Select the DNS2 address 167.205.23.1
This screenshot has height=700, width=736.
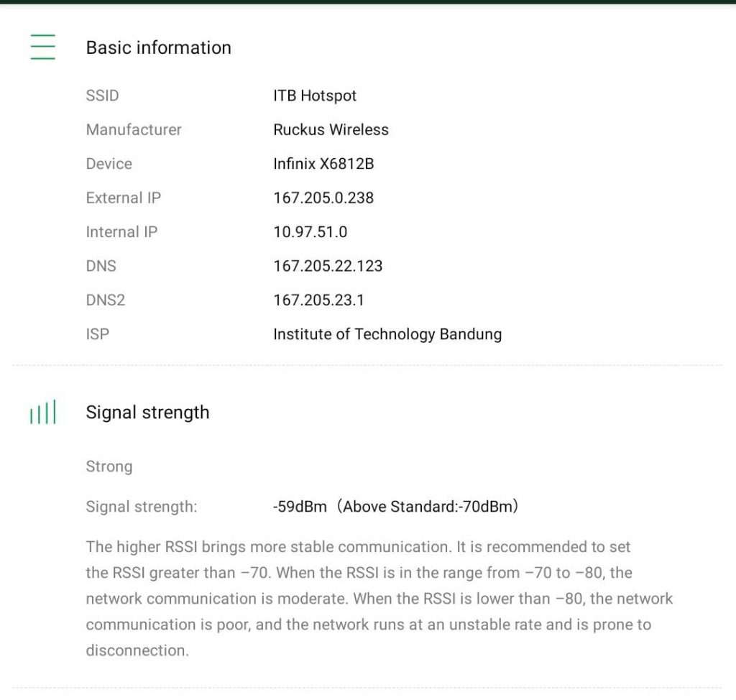coord(318,300)
